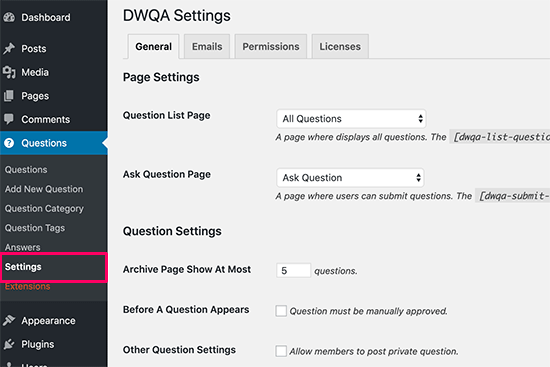
Task: Click the Dashboard gauge icon
Action: click(9, 17)
